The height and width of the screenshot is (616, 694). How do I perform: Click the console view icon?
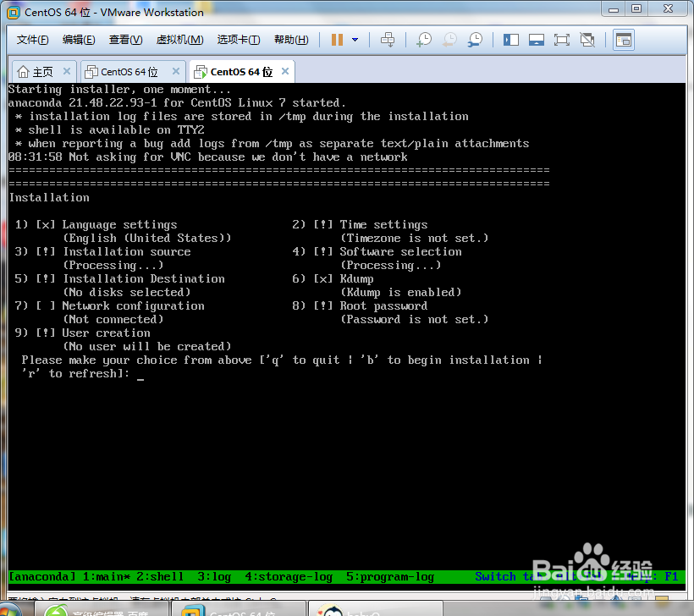coord(624,41)
